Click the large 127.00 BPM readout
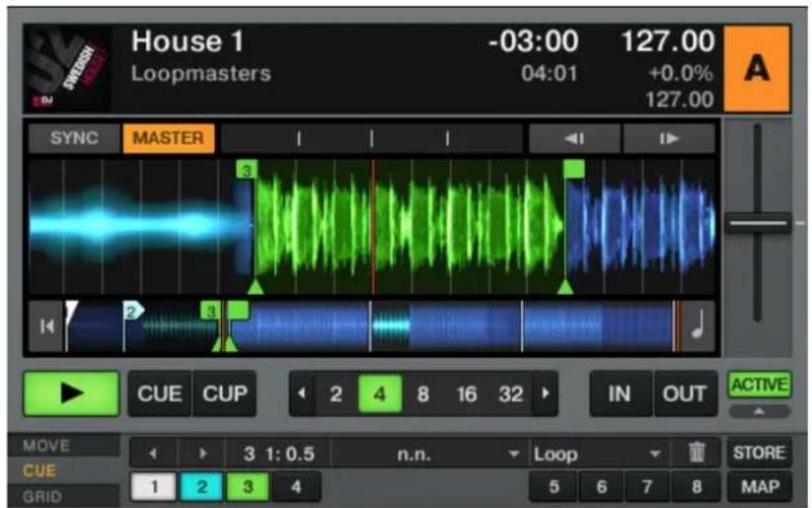Viewport: 812px width, 508px height. pos(668,41)
